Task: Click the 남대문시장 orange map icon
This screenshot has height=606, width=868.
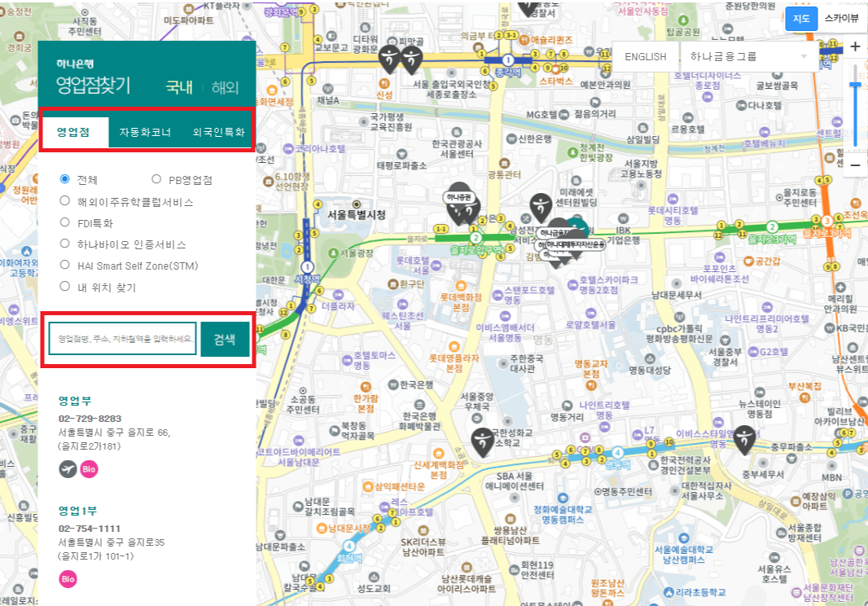Action: point(321,529)
